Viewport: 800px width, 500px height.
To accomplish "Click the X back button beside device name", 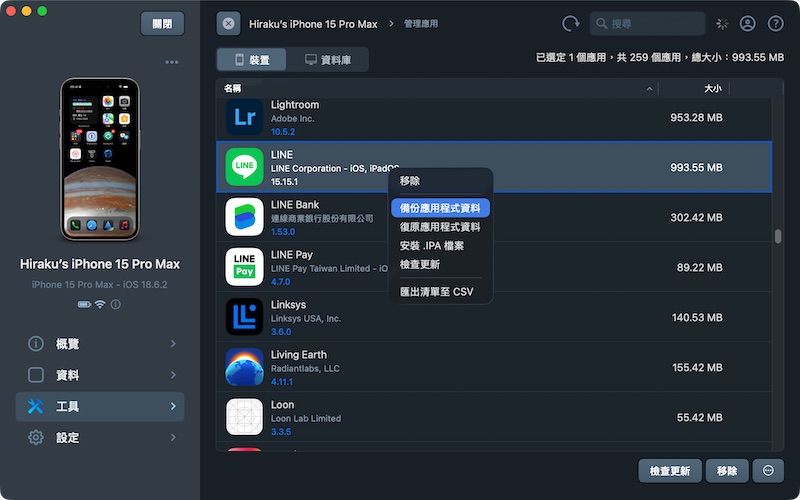I will pos(229,23).
